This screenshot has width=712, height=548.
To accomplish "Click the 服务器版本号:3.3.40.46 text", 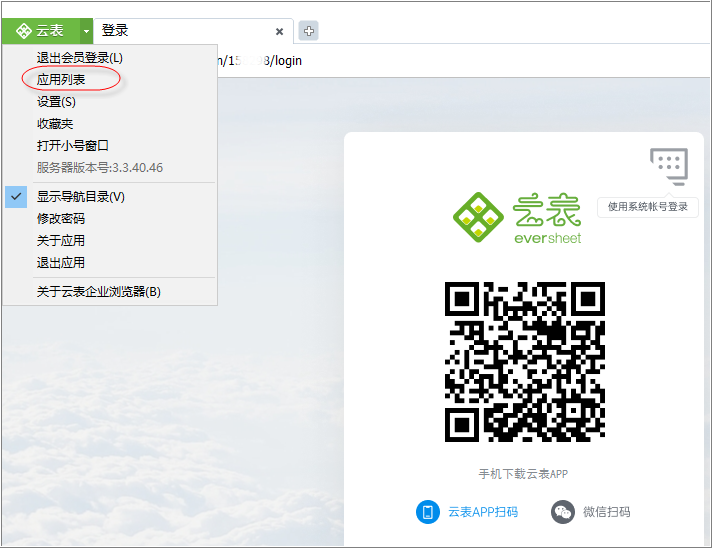I will coord(99,168).
